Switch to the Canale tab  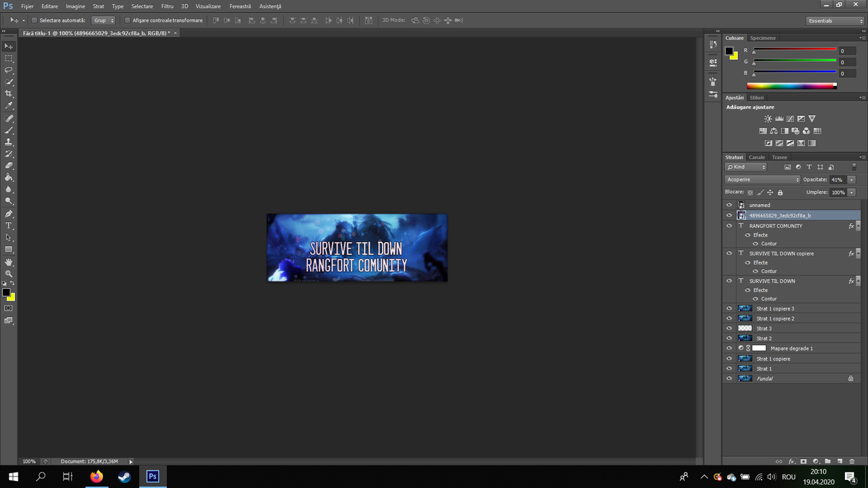(757, 157)
